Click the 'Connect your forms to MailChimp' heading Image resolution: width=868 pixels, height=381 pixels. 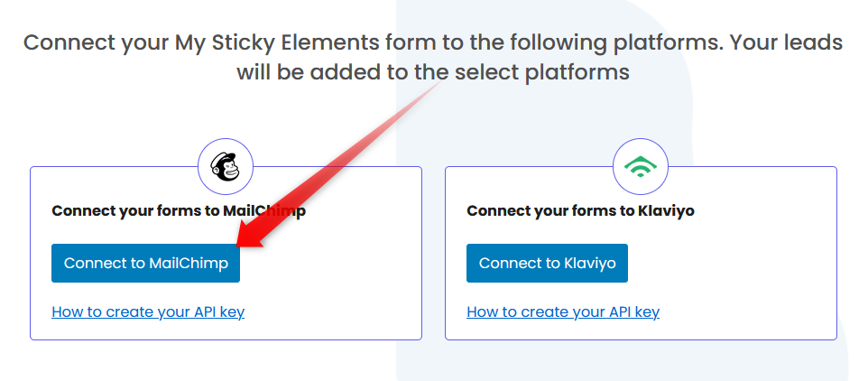pyautogui.click(x=179, y=211)
